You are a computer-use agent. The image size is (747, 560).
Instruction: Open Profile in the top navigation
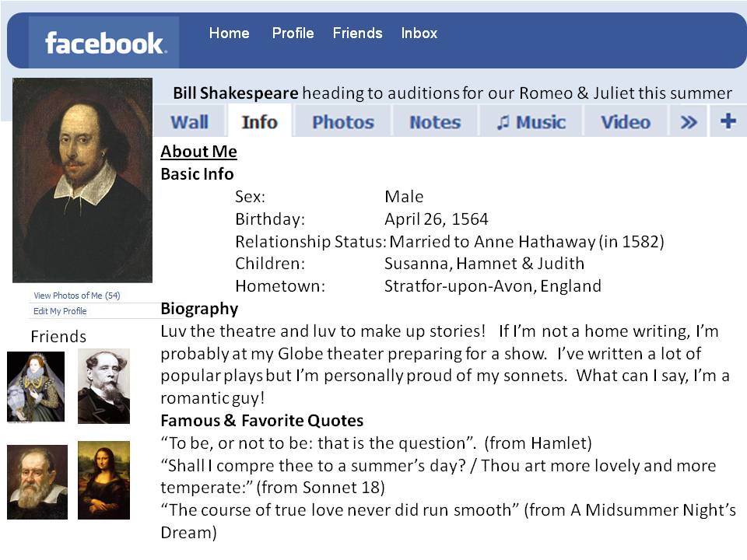coord(293,33)
